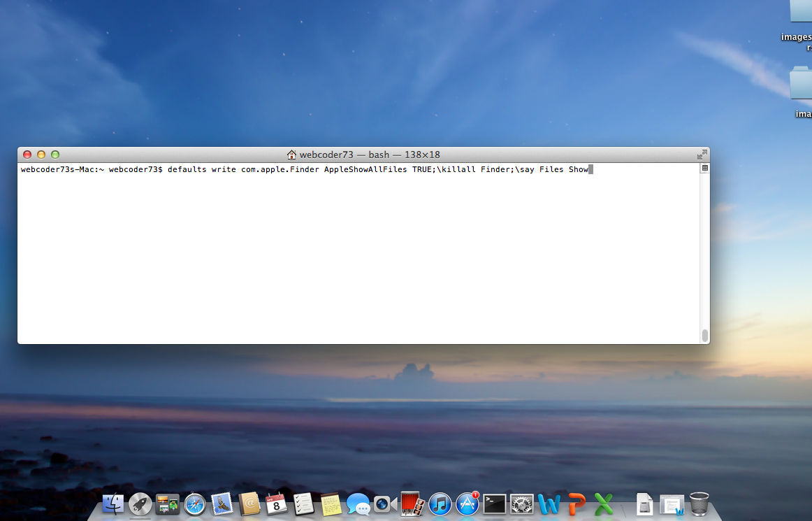Open Finder from the dock
The height and width of the screenshot is (521, 812).
point(113,504)
